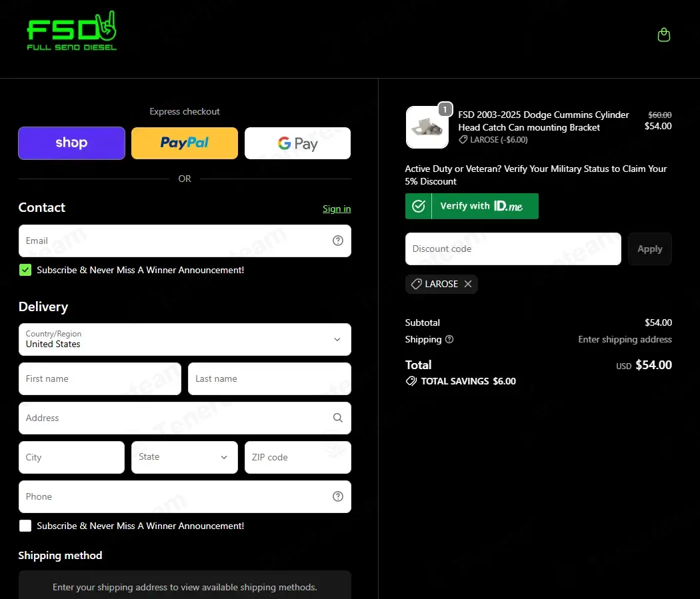
Task: Click the product title FSD 2003-2025 Dodge Cummins
Action: [543, 121]
